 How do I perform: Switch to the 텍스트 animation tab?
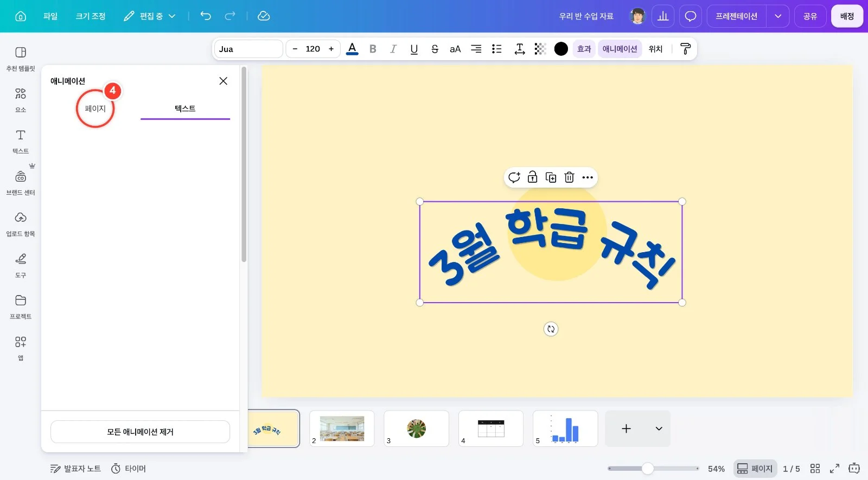pos(185,108)
